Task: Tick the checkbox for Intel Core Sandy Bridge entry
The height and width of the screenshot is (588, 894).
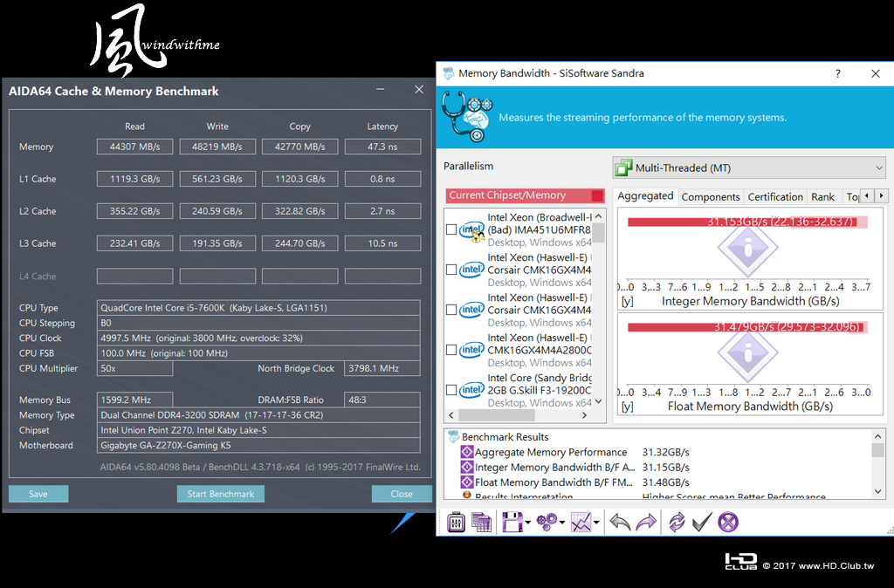Action: 451,390
